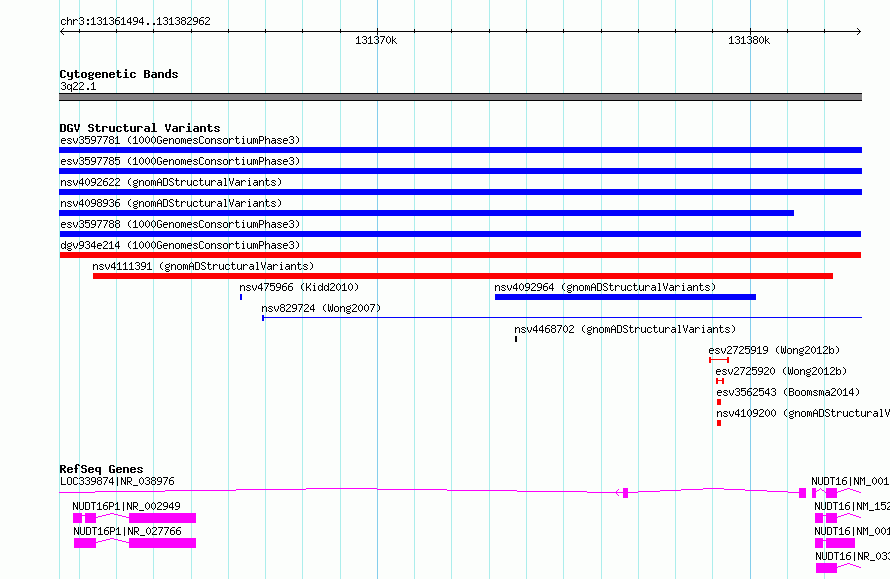Click the red dgv934e214 variant bar
This screenshot has height=579, width=890.
[460, 255]
